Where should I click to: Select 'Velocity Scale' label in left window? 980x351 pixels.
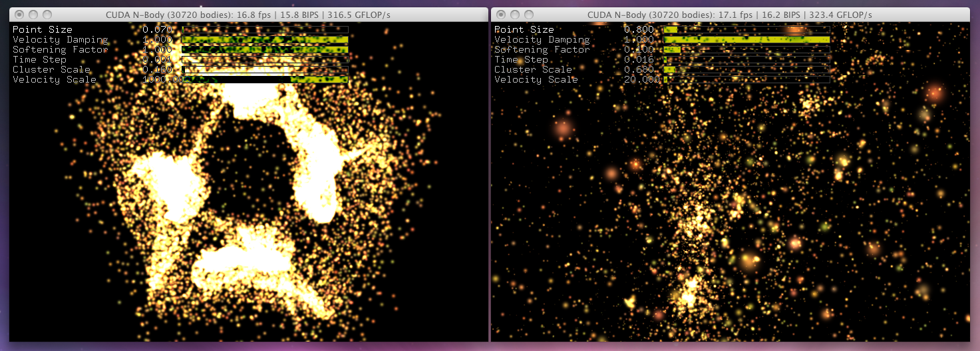(x=55, y=80)
